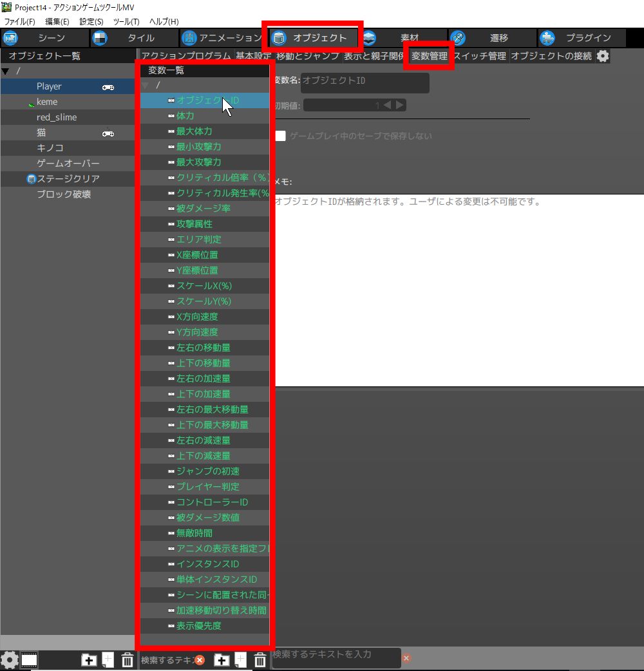Click the タイル (Tile) checkered icon
Viewport: 644px width, 671px height.
click(x=100, y=38)
